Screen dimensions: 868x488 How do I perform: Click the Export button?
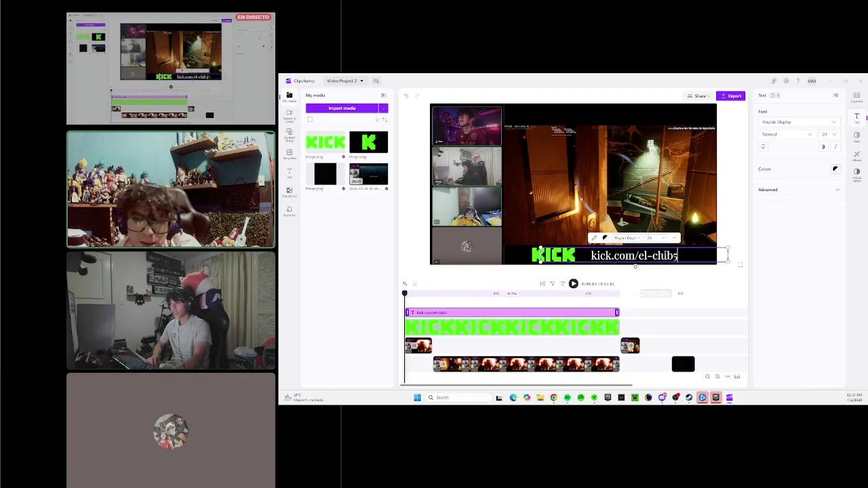coord(731,96)
